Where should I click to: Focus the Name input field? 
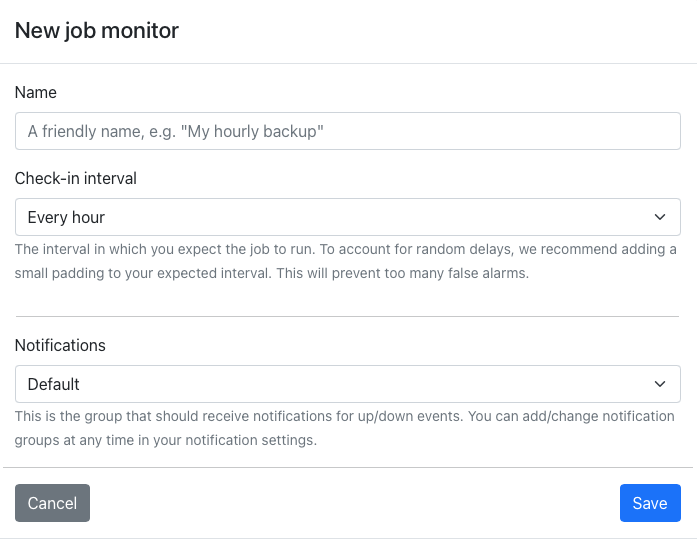click(x=348, y=131)
